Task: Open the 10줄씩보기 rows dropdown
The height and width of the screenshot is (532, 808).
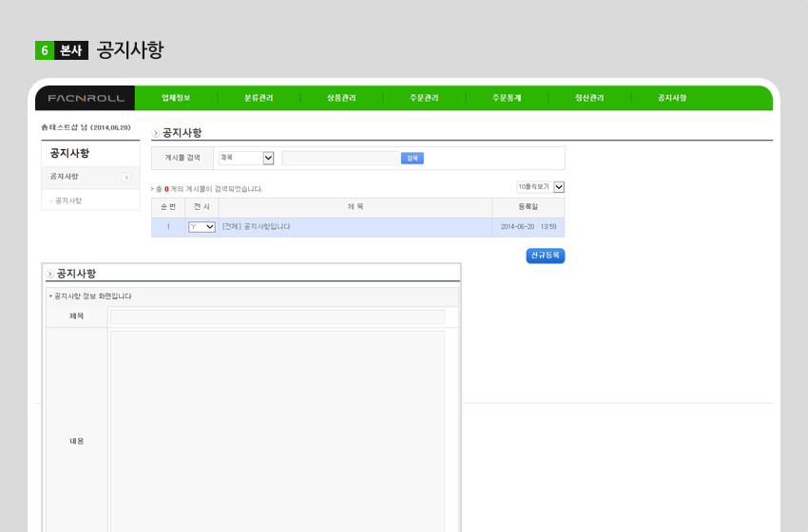Action: tap(541, 187)
